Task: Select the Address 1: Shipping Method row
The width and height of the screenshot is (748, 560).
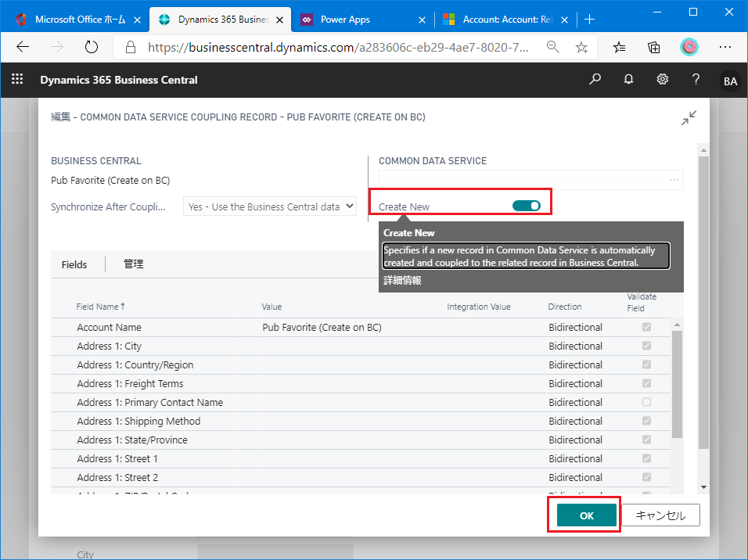Action: (361, 422)
